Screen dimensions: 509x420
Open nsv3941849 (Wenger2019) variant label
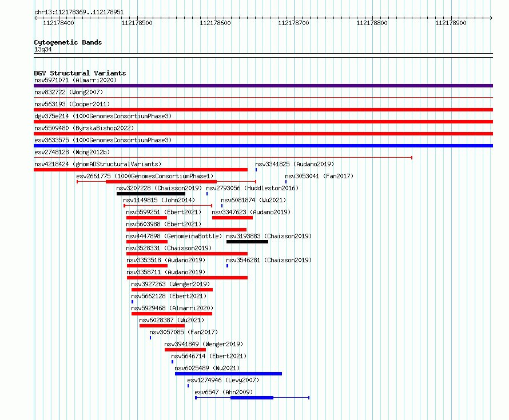tap(204, 344)
